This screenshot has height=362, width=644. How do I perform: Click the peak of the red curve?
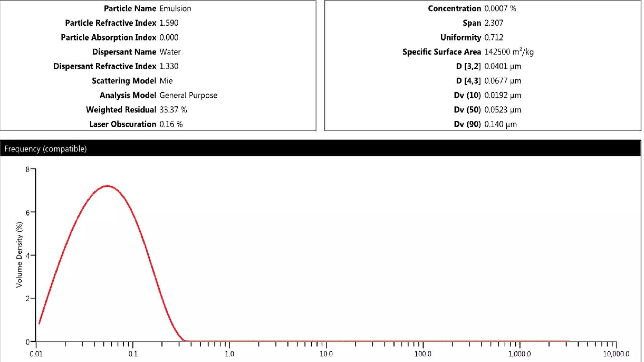(x=108, y=186)
